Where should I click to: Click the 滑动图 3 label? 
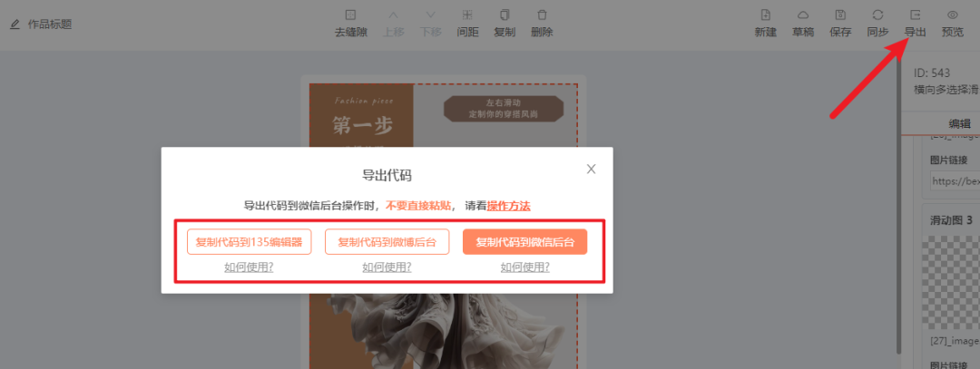(x=952, y=220)
